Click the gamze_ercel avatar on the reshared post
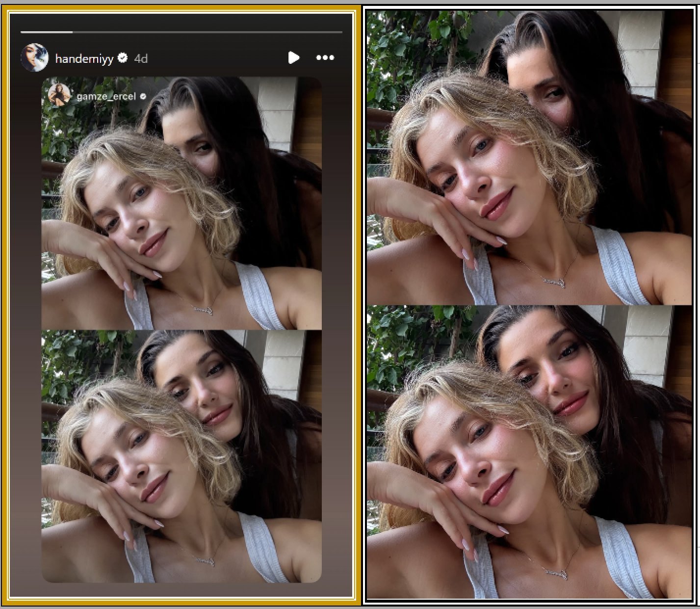The height and width of the screenshot is (609, 700). 59,95
